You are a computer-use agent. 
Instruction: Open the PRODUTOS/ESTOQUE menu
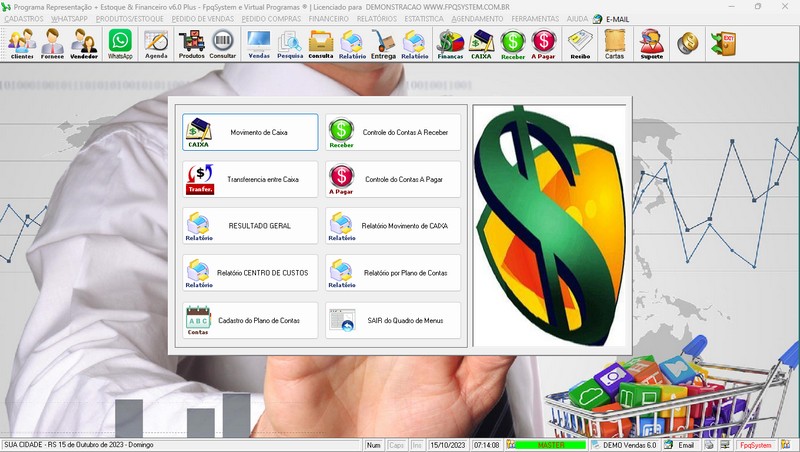point(130,19)
